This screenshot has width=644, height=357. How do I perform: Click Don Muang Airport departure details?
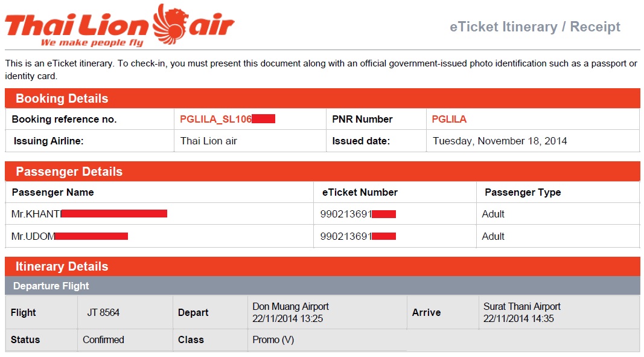(x=290, y=312)
